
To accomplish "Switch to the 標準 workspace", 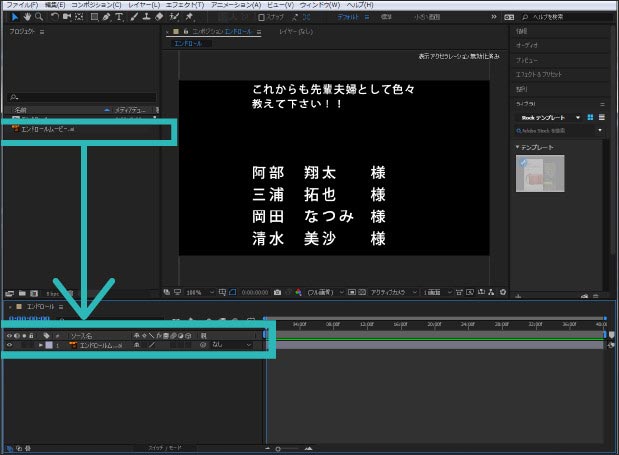I will tap(386, 17).
